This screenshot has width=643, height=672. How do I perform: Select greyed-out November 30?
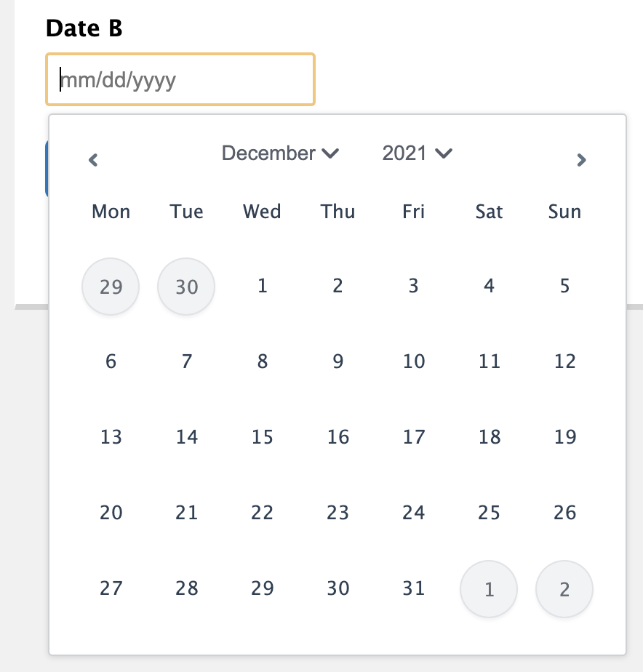tap(186, 287)
